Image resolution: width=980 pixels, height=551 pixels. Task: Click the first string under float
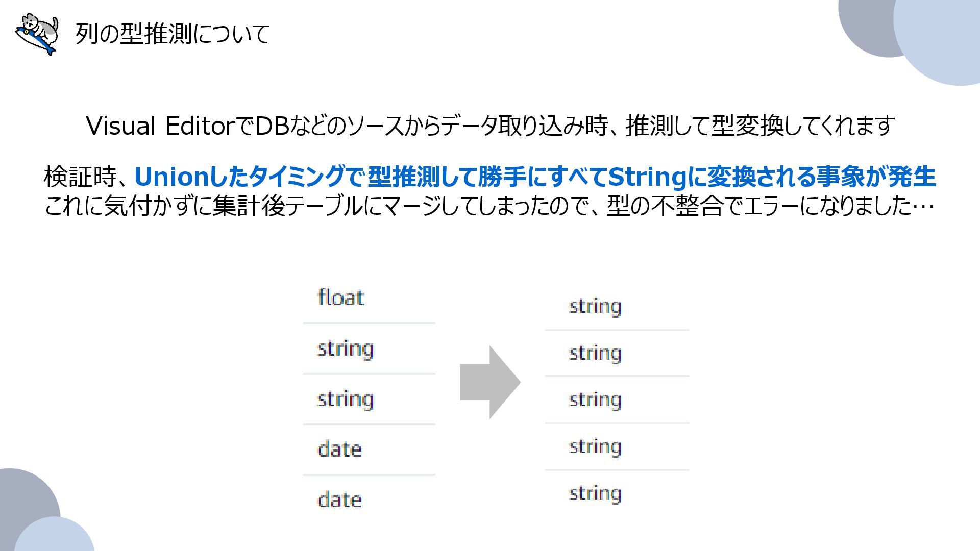[346, 349]
